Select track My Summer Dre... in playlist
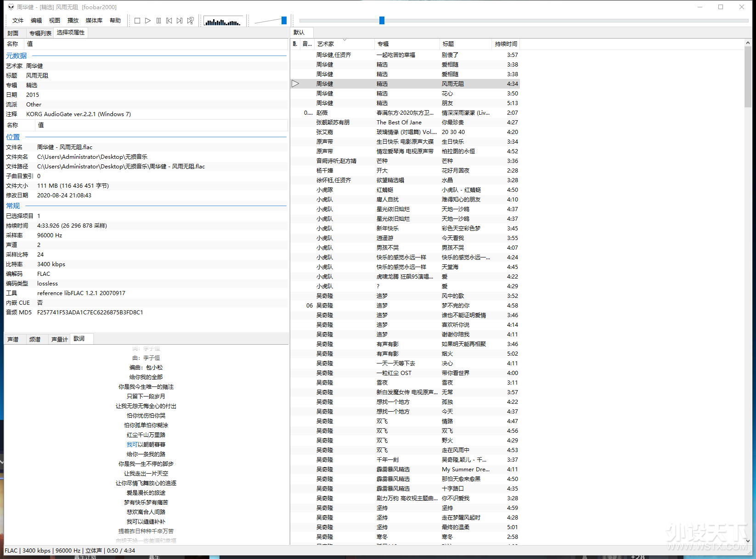756x559 pixels. 405,469
